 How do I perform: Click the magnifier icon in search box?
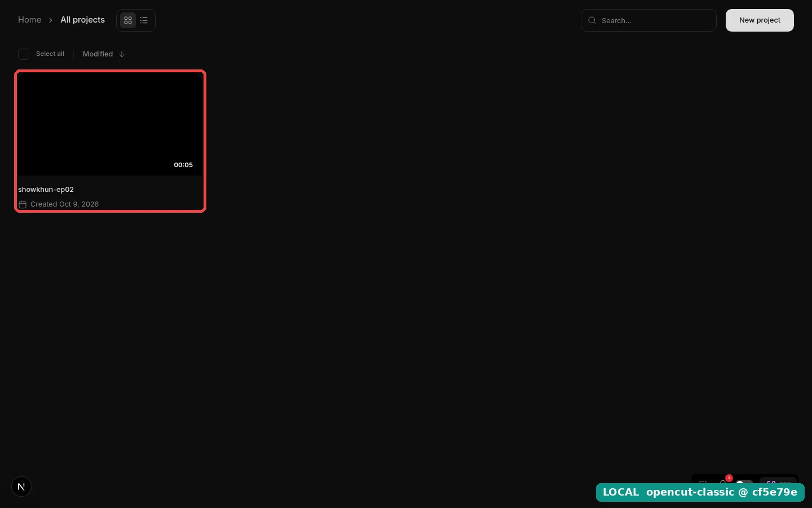pos(592,20)
